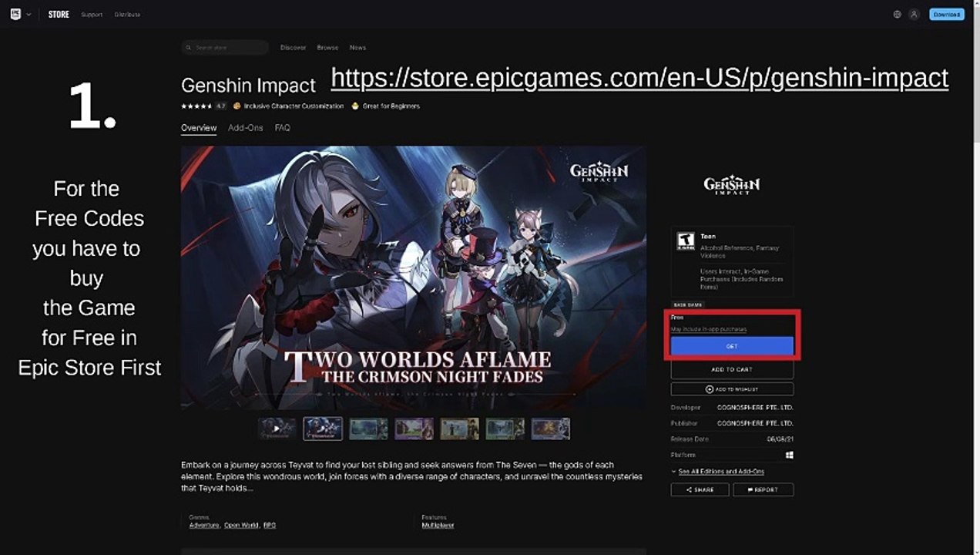Image resolution: width=980 pixels, height=555 pixels.
Task: Go to the Browse page
Action: tap(327, 48)
